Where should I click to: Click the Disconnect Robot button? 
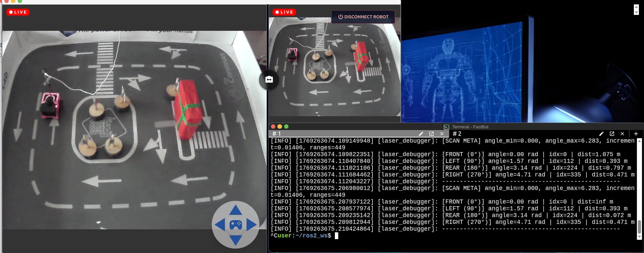click(x=363, y=17)
